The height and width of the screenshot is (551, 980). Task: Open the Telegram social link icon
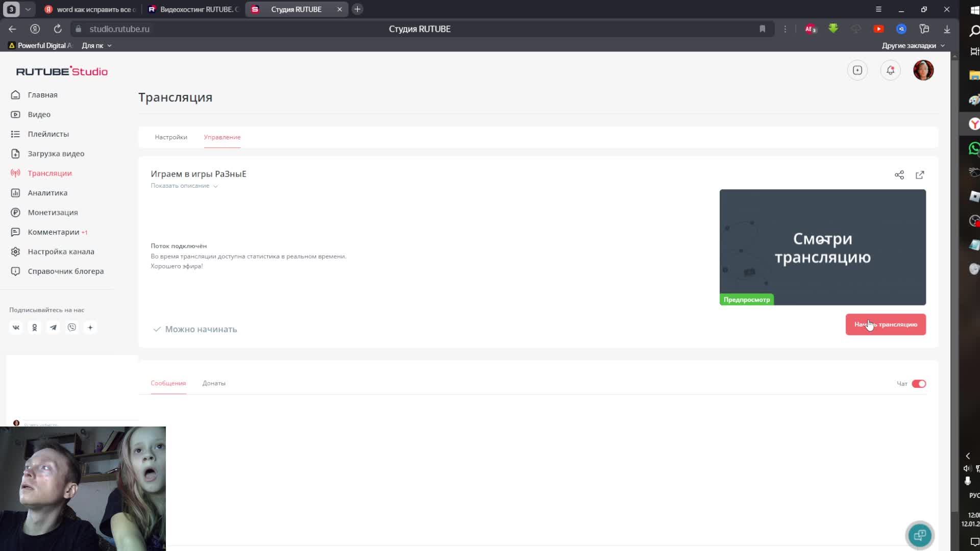(x=53, y=328)
